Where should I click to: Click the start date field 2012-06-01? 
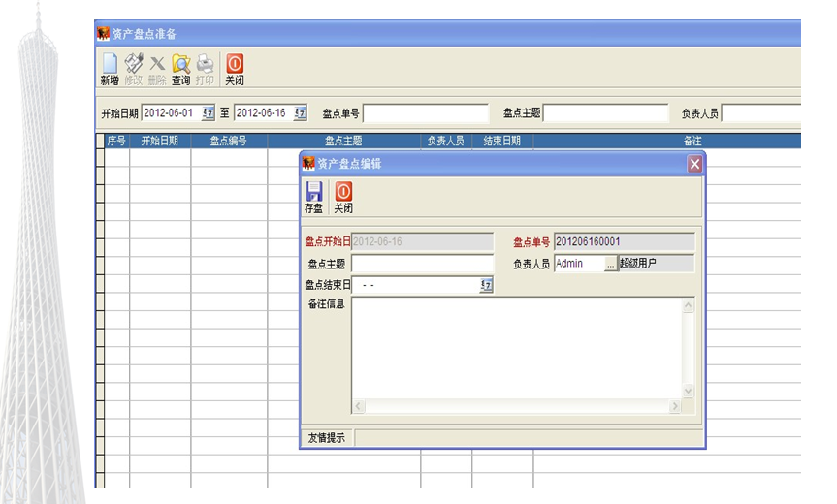pos(172,113)
